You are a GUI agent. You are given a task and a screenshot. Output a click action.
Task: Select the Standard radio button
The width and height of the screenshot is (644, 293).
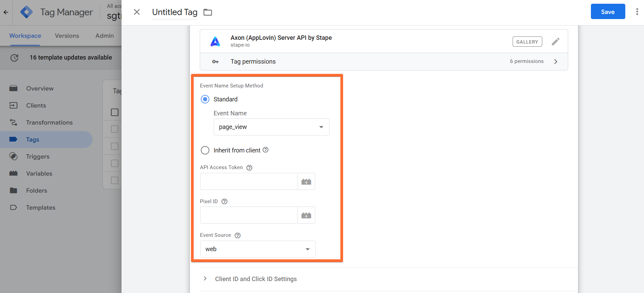pyautogui.click(x=205, y=99)
